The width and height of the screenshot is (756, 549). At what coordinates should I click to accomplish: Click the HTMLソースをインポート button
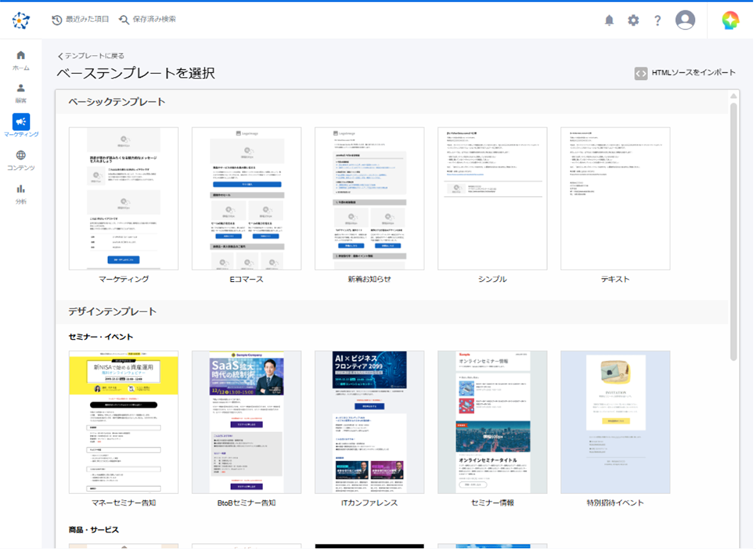tap(685, 73)
